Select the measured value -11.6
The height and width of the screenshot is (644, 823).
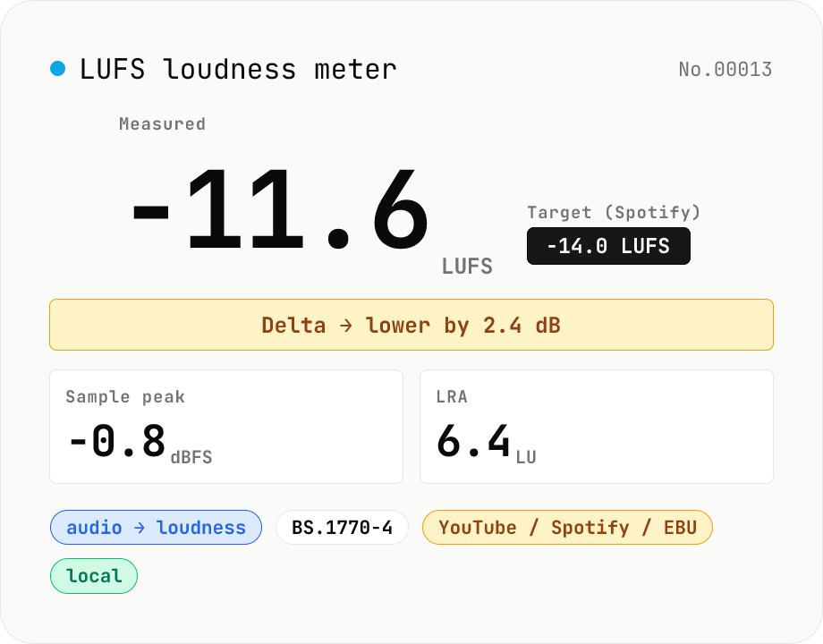(281, 209)
